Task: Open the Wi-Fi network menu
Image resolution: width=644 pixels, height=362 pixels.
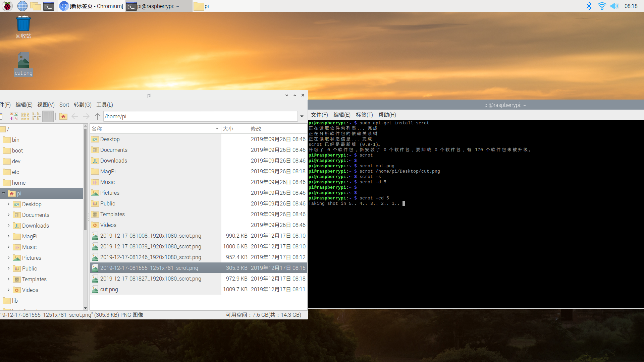Action: [x=602, y=6]
